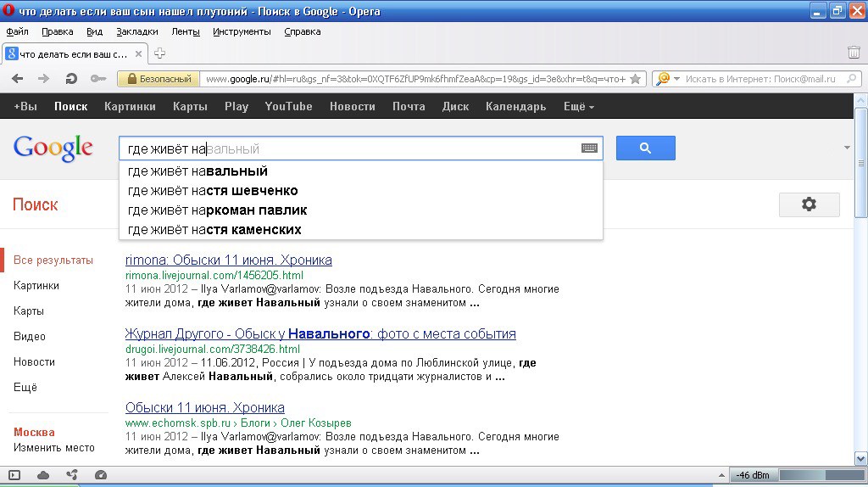This screenshot has height=487, width=868.
Task: Filter by Видео in sidebar
Action: [x=30, y=336]
